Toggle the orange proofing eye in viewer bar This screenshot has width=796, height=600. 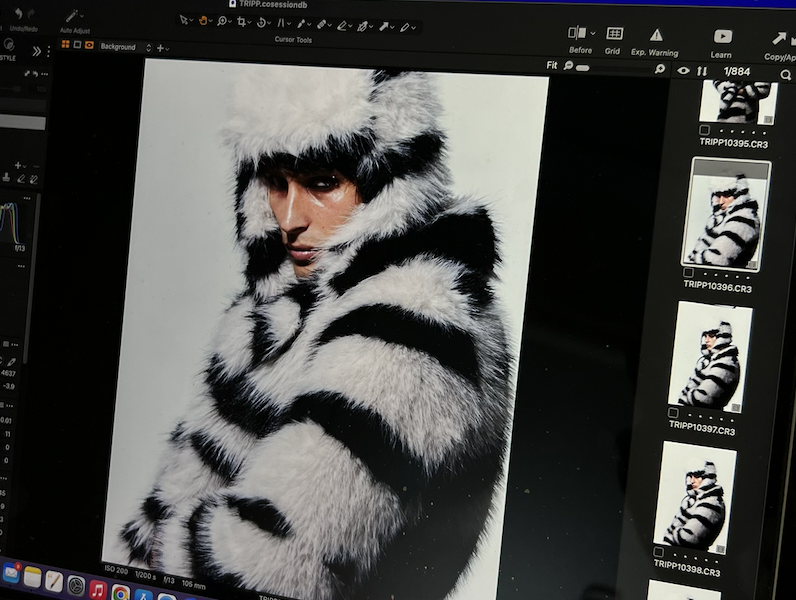tap(89, 45)
